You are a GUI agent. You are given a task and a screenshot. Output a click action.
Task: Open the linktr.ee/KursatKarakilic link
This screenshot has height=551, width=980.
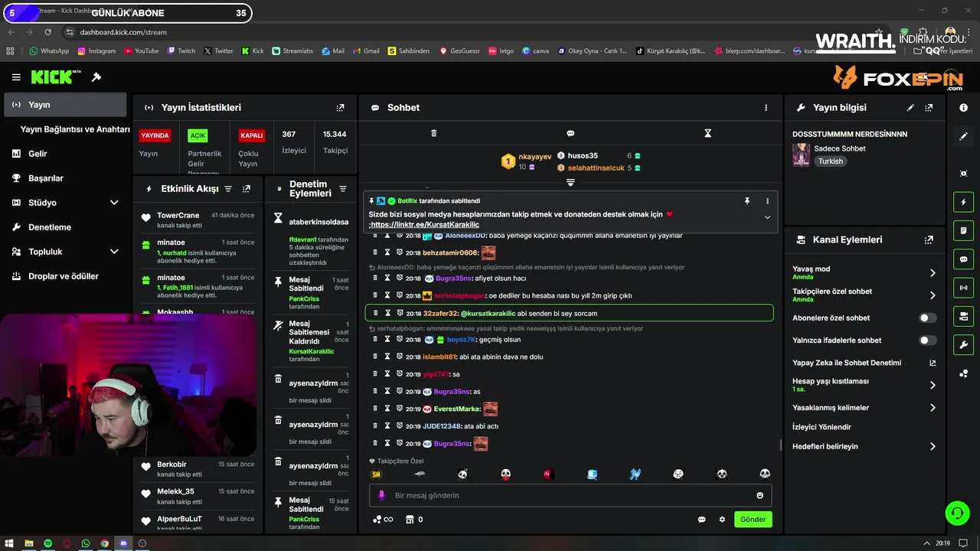425,225
